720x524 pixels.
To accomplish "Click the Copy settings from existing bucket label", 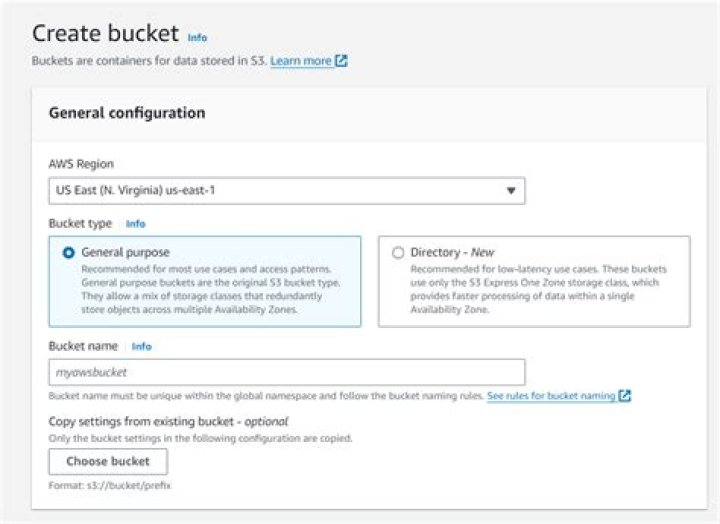I will click(168, 421).
